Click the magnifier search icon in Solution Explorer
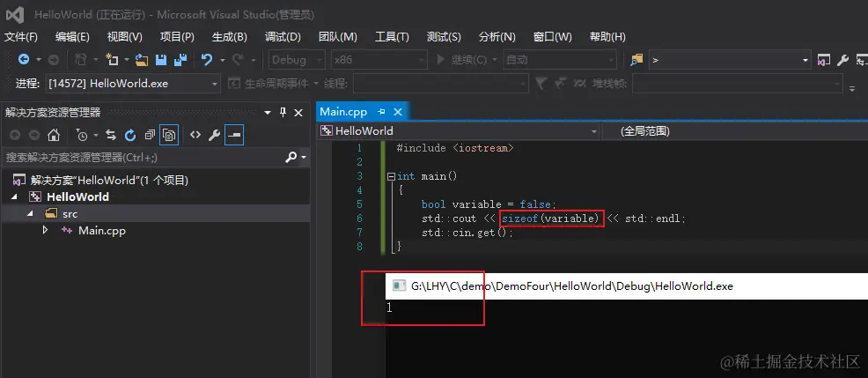Screen dimensions: 868x378 291,158
